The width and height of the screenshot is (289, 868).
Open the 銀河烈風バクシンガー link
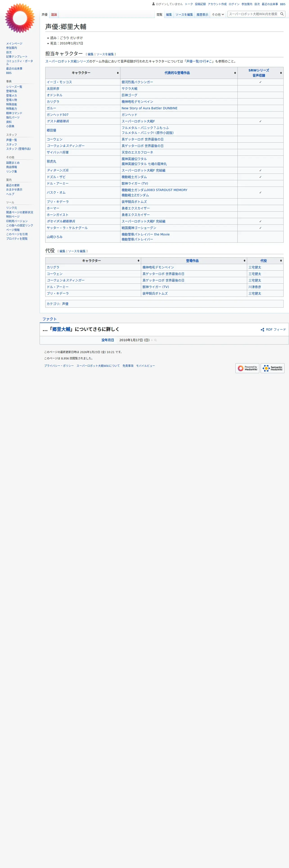tap(137, 82)
